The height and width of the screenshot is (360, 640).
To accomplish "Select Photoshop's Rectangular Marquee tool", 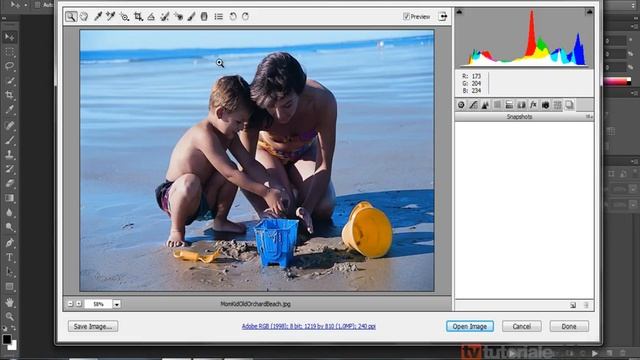I will click(10, 52).
